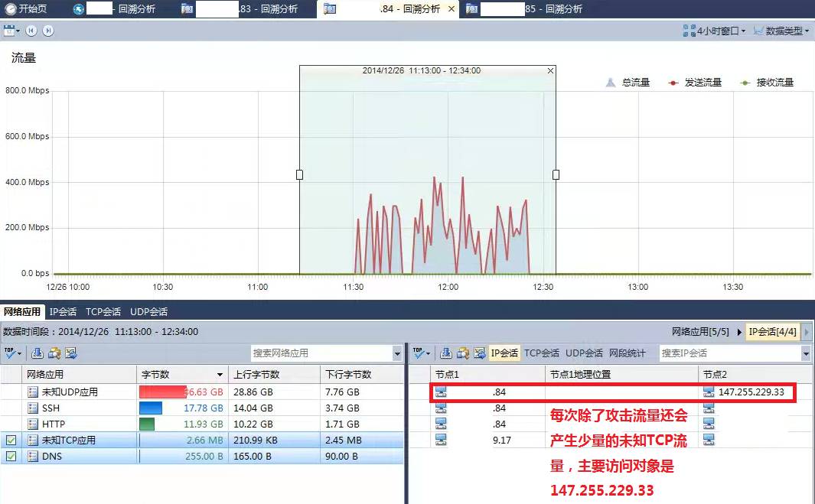Image resolution: width=815 pixels, height=504 pixels.
Task: Switch to the 85 - 回溯分析 tab
Action: pyautogui.click(x=524, y=9)
